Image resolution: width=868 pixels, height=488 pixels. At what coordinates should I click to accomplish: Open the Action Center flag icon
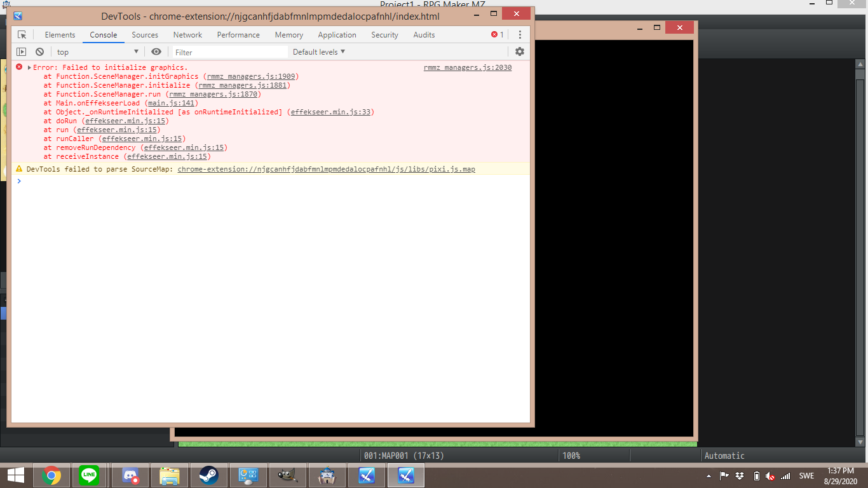click(724, 476)
